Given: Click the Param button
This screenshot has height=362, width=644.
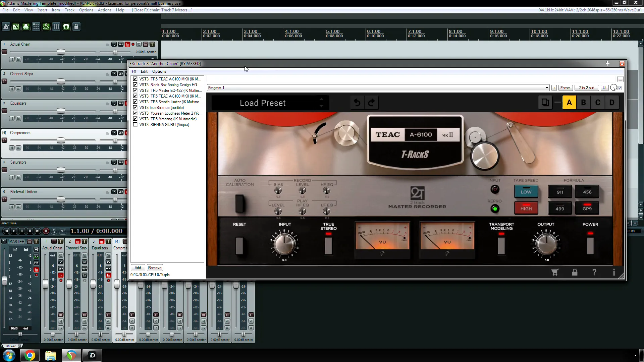Looking at the screenshot, I should (x=565, y=88).
